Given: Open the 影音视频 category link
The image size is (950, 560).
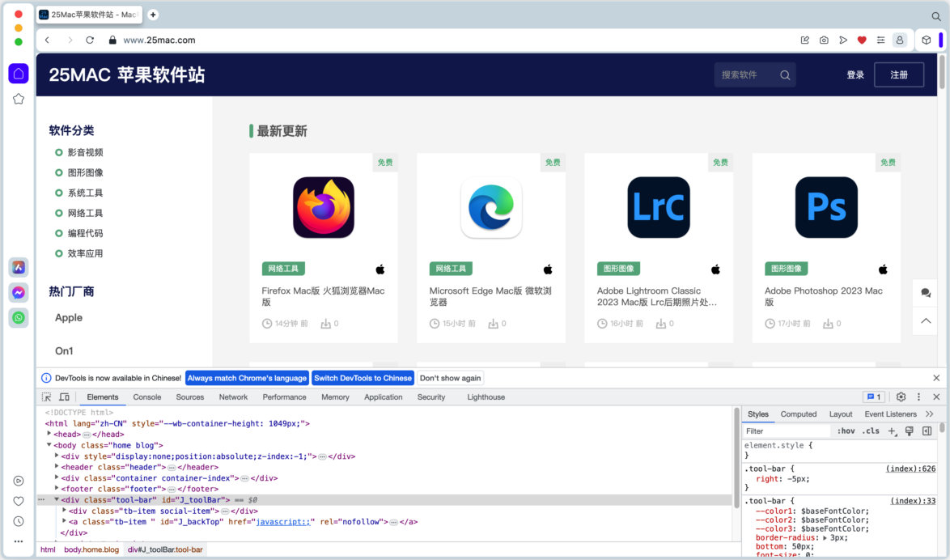Looking at the screenshot, I should pos(86,152).
